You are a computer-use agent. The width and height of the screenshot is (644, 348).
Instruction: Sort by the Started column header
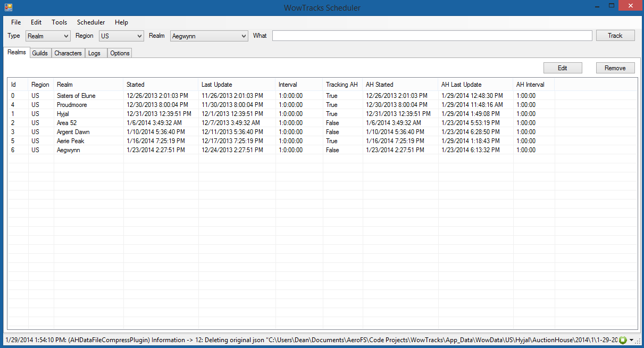point(161,85)
